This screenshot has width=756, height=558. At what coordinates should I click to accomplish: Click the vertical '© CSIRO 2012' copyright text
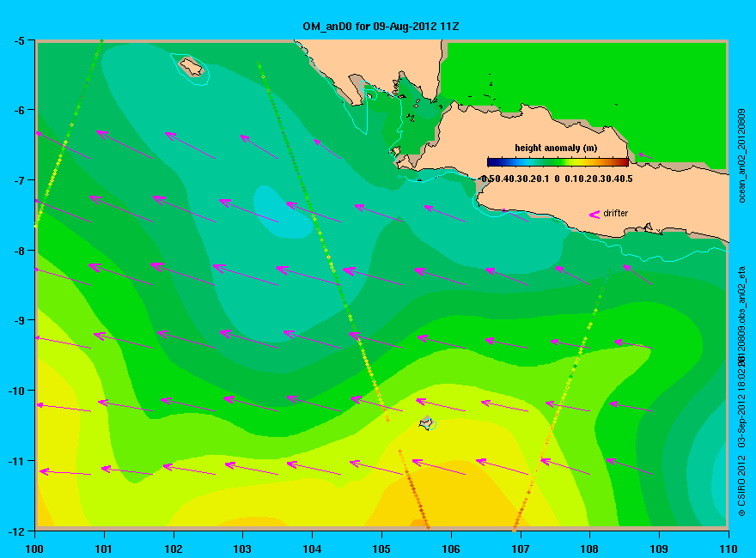(742, 484)
